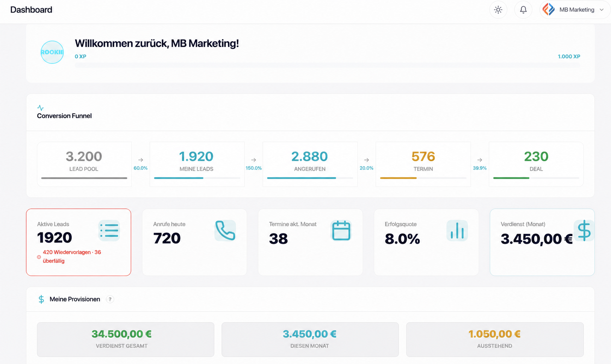Click the Erfolgsquote bar chart icon
Screen dimensions: 611x364
pyautogui.click(x=457, y=231)
